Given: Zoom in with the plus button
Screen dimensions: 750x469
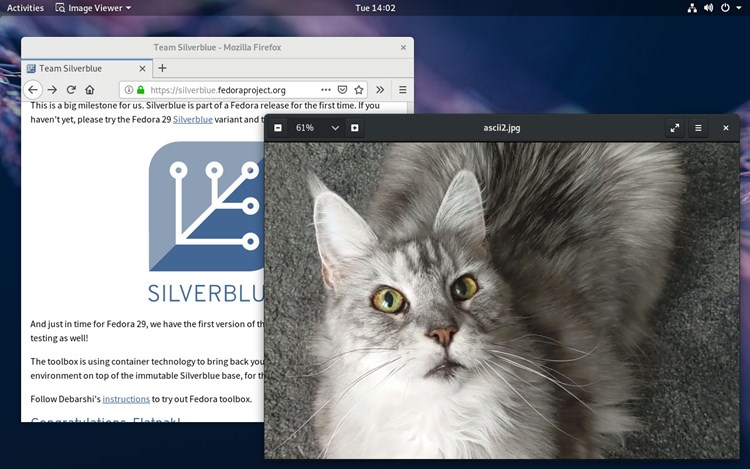Looking at the screenshot, I should [x=354, y=128].
